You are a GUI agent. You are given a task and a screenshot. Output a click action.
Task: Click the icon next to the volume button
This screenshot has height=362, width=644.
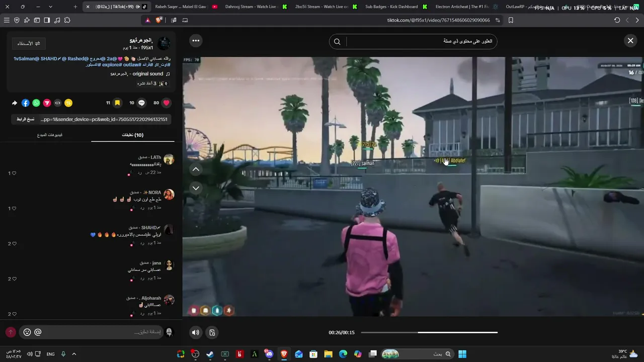(212, 332)
